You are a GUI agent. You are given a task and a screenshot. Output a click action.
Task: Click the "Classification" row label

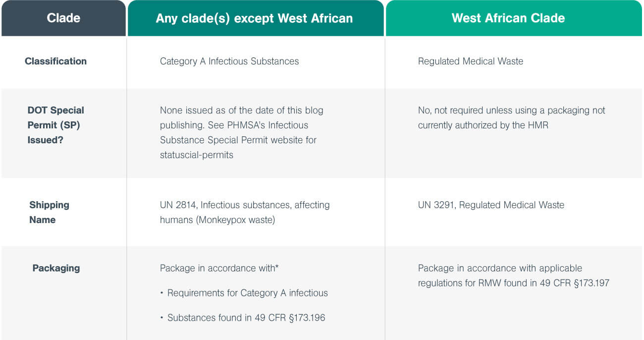[x=55, y=61]
